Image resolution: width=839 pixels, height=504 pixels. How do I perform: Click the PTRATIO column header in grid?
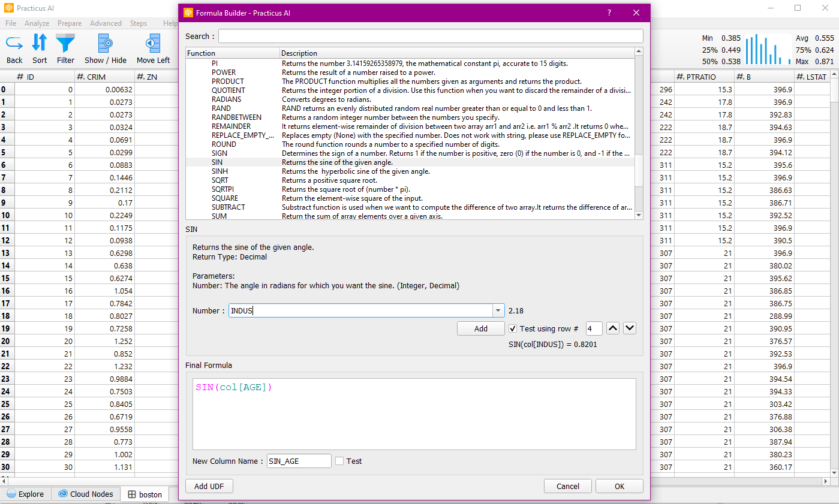[x=704, y=77]
